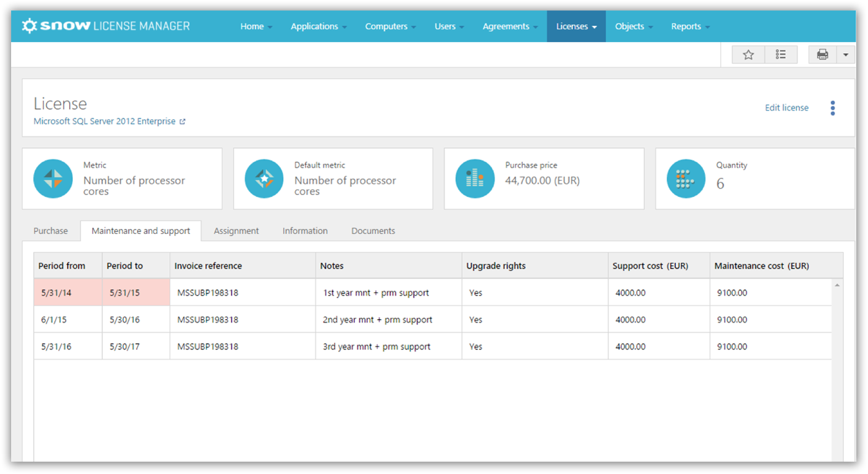Click the Snow License Manager logo
868x474 pixels.
point(106,26)
